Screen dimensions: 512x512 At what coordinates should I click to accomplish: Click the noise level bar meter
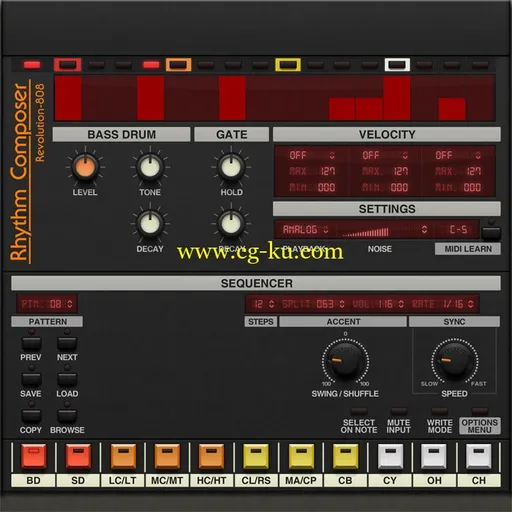pyautogui.click(x=366, y=232)
